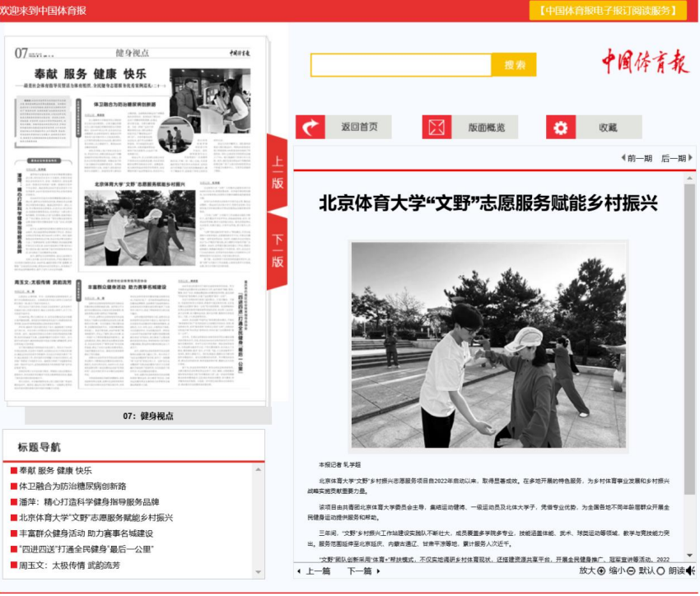Click the left arrow before 上一篇
Viewport: 700px width, 596px height.
click(x=299, y=571)
